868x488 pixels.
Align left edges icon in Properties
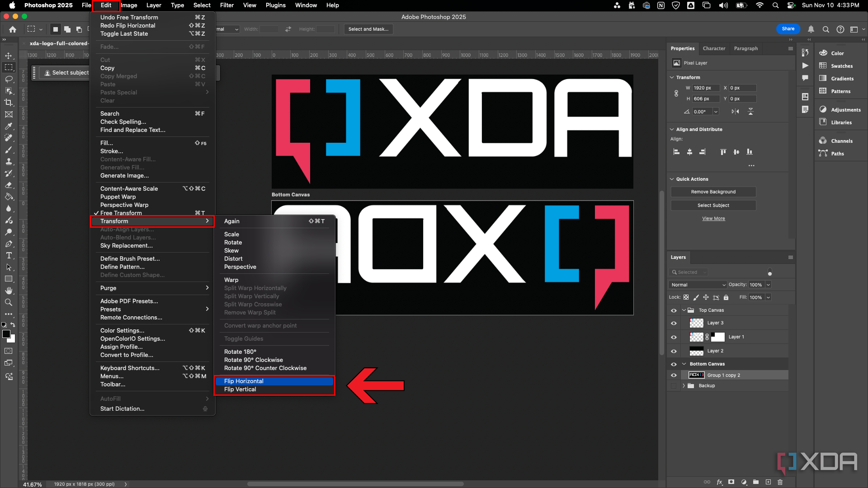point(677,152)
